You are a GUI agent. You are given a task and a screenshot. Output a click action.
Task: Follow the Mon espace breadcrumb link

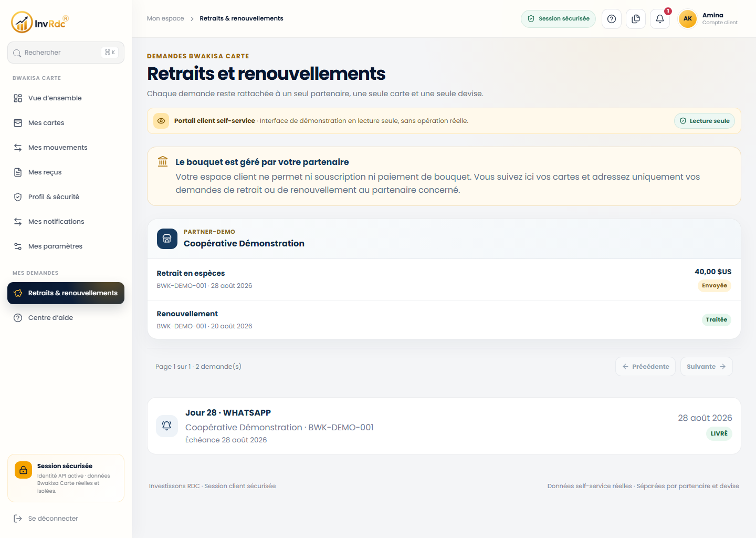pyautogui.click(x=165, y=18)
